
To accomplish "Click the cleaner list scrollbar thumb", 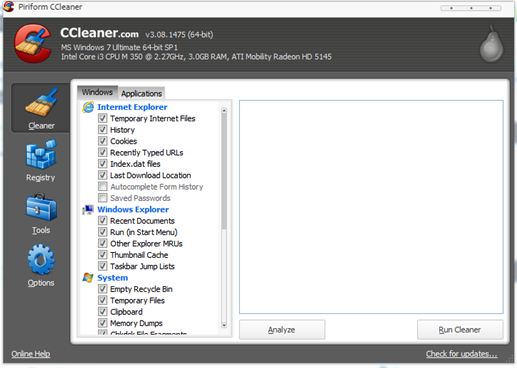I will 224,172.
